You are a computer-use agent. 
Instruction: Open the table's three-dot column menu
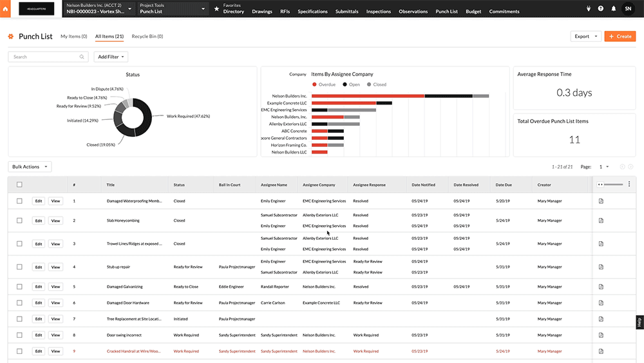click(629, 184)
